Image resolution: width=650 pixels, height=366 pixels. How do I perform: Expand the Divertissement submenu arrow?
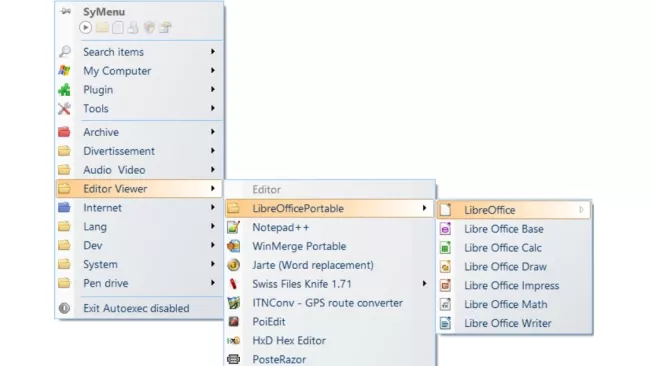click(x=213, y=151)
